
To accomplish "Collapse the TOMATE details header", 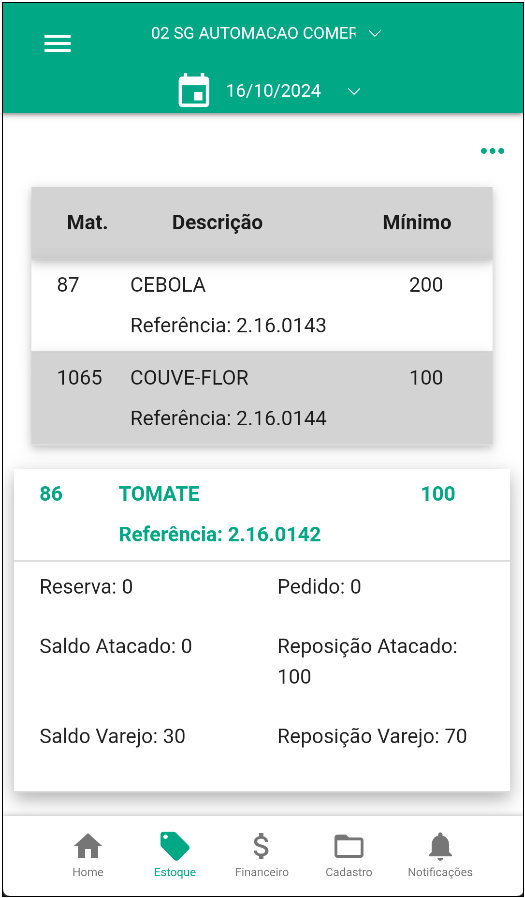I will coord(262,514).
